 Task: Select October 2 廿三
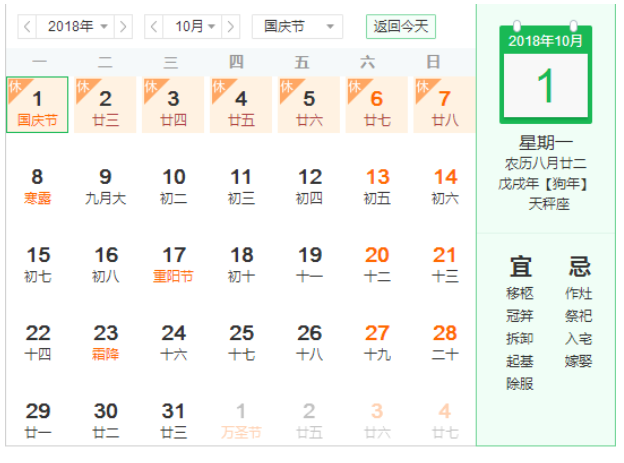point(105,105)
